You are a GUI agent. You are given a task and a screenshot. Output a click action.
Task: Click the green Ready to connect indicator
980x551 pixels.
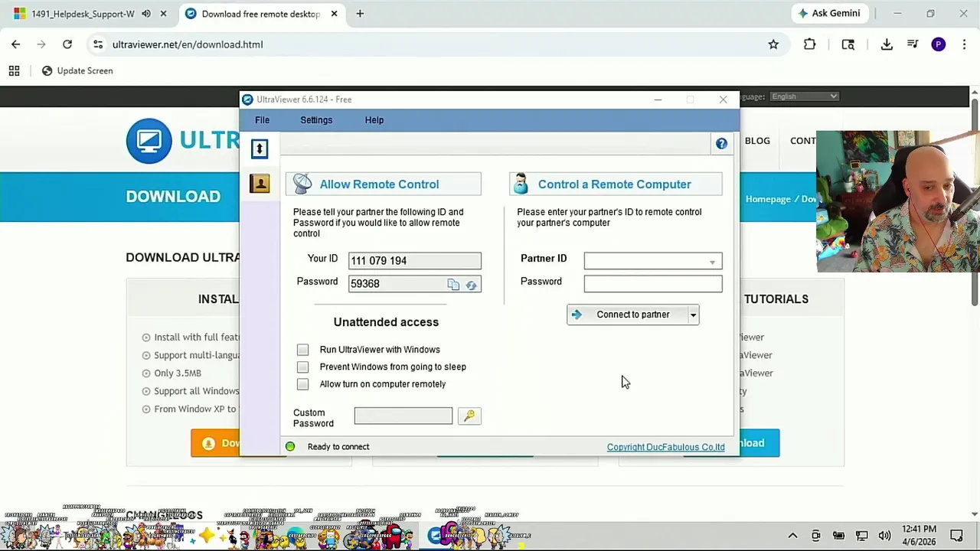coord(290,447)
